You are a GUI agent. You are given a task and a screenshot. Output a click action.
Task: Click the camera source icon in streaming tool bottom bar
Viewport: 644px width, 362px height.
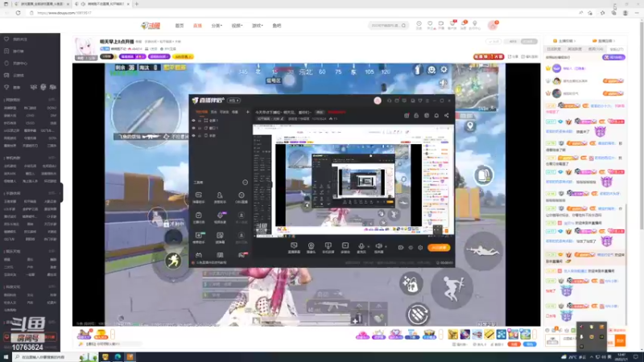pyautogui.click(x=311, y=246)
